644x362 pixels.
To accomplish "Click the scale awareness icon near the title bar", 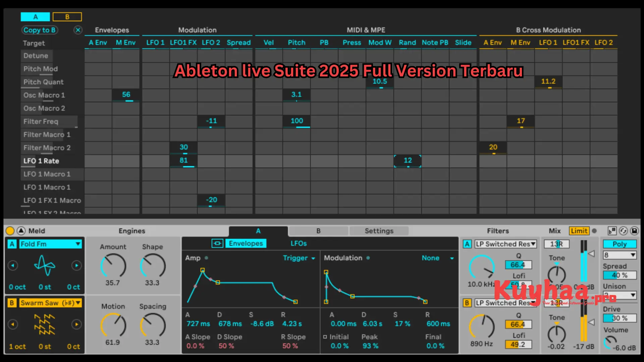I will [611, 231].
